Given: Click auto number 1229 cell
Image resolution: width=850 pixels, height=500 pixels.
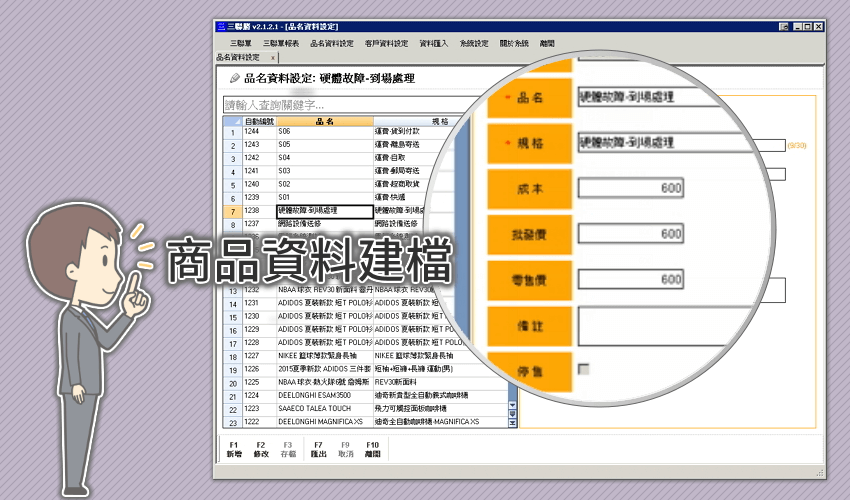Looking at the screenshot, I should 260,330.
